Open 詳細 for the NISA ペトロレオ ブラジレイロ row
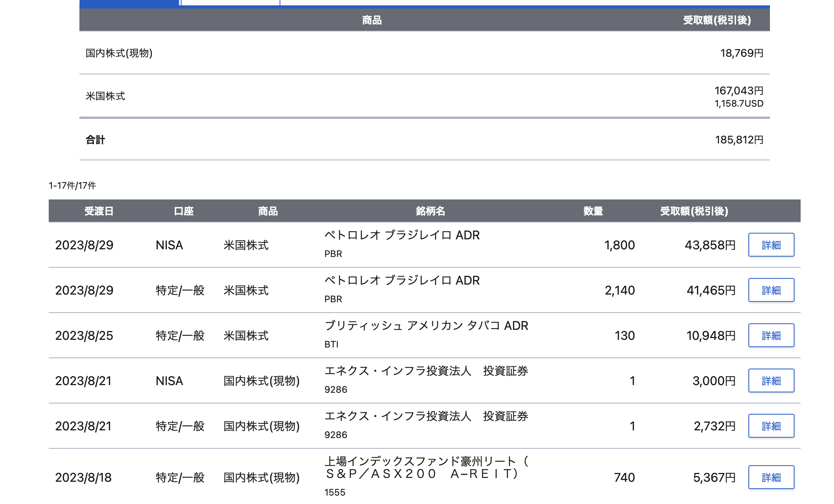 click(771, 245)
